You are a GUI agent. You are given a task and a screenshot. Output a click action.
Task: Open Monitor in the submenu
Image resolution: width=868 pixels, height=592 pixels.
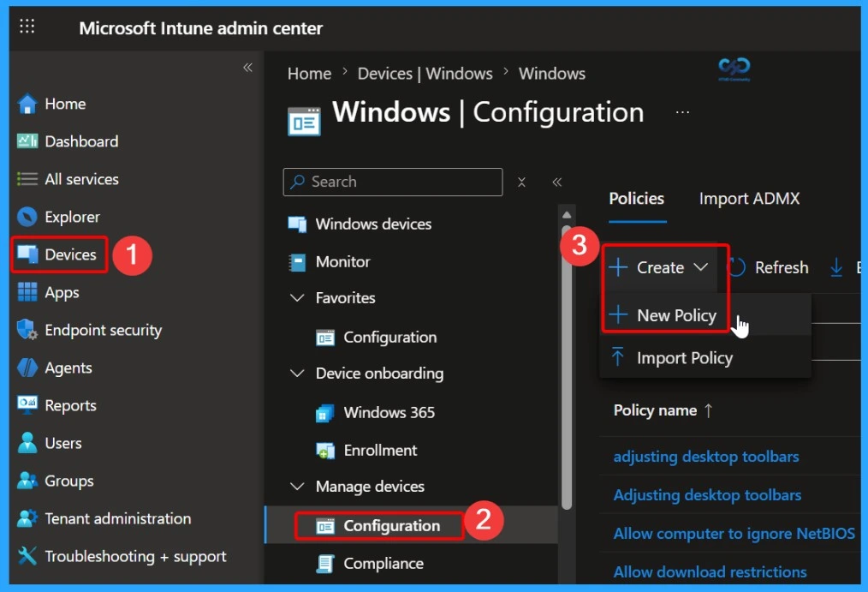tap(342, 261)
